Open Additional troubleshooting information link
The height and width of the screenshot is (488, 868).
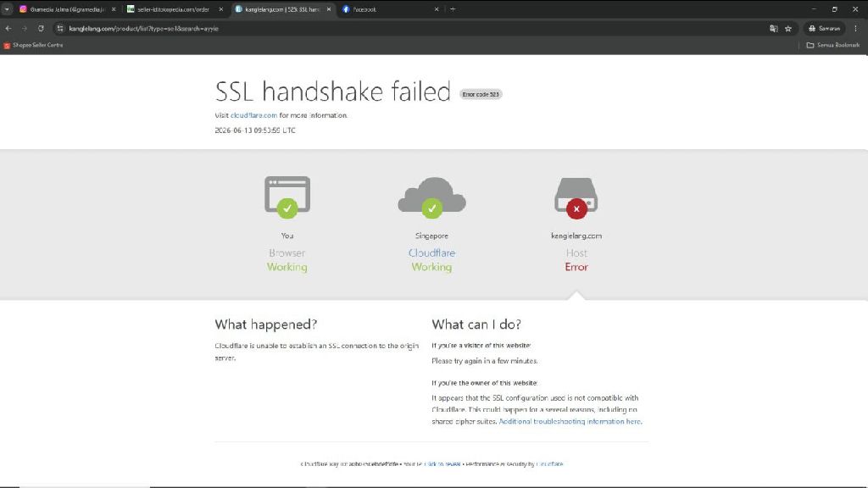pyautogui.click(x=570, y=422)
